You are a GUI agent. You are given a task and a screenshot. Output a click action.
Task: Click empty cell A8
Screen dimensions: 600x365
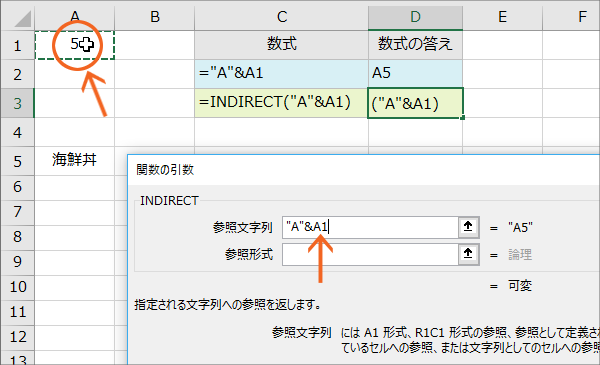pos(75,237)
